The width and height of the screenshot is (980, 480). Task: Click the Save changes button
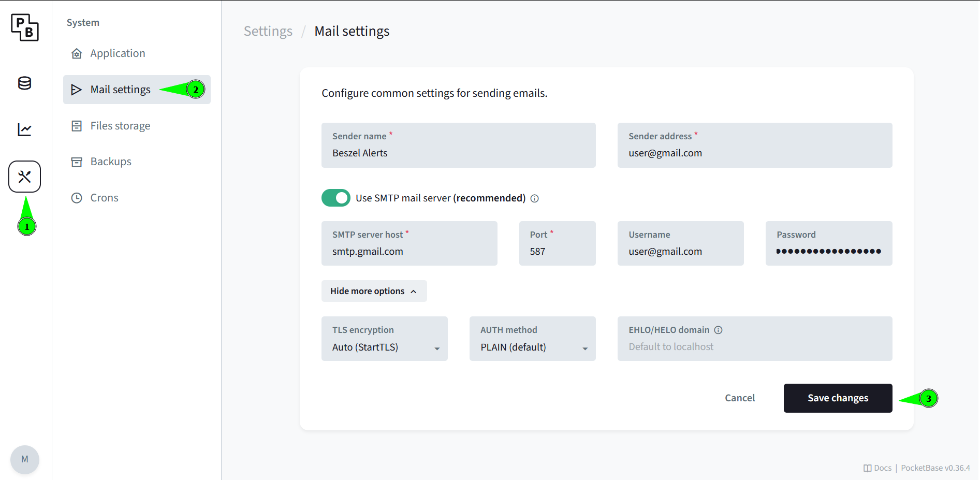(x=838, y=398)
